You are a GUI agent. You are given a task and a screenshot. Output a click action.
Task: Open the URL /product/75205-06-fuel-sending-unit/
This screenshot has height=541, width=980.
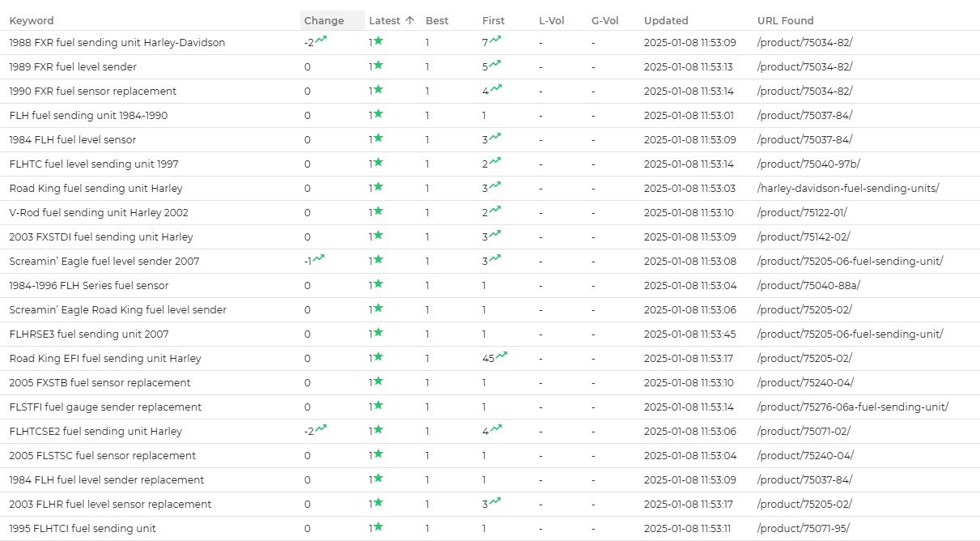[x=849, y=261]
